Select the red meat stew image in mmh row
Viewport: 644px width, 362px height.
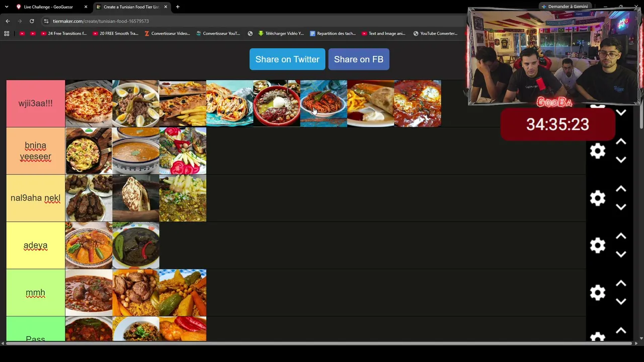(x=89, y=293)
